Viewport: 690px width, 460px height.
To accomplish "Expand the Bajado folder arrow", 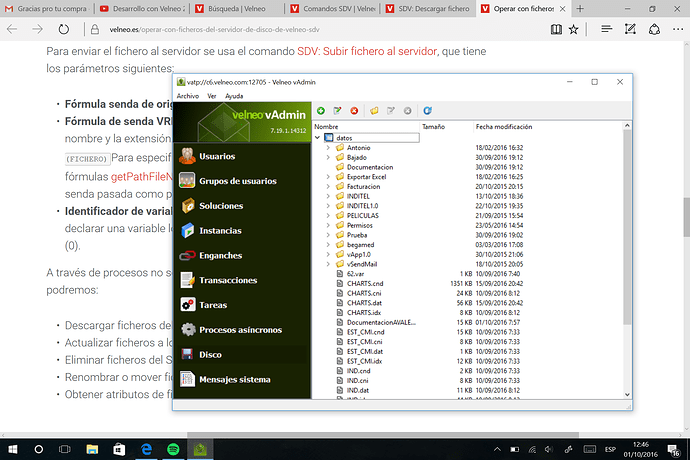I will pyautogui.click(x=328, y=158).
